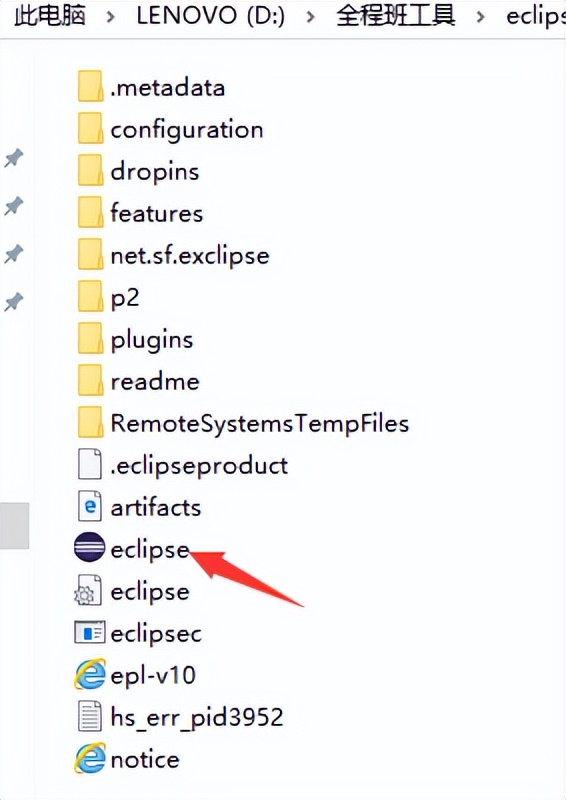Image resolution: width=566 pixels, height=800 pixels.
Task: Expand the chevron after 全程班工具 breadcrumb
Action: [480, 17]
